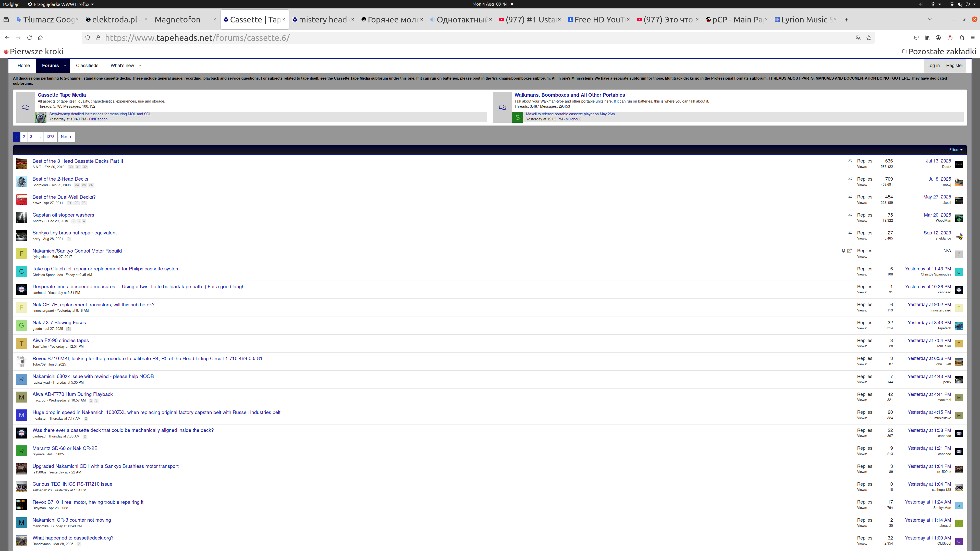
Task: Go back with the browser back arrow
Action: 7,38
